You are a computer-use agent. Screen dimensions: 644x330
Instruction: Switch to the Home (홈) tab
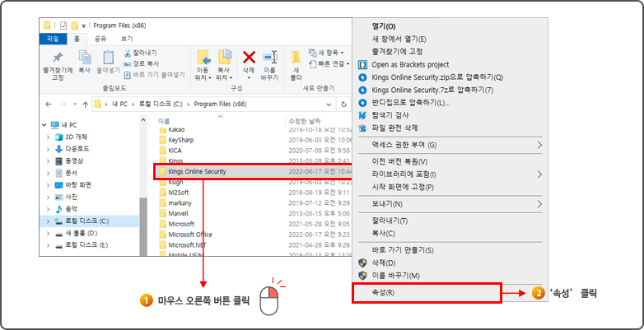pos(77,39)
